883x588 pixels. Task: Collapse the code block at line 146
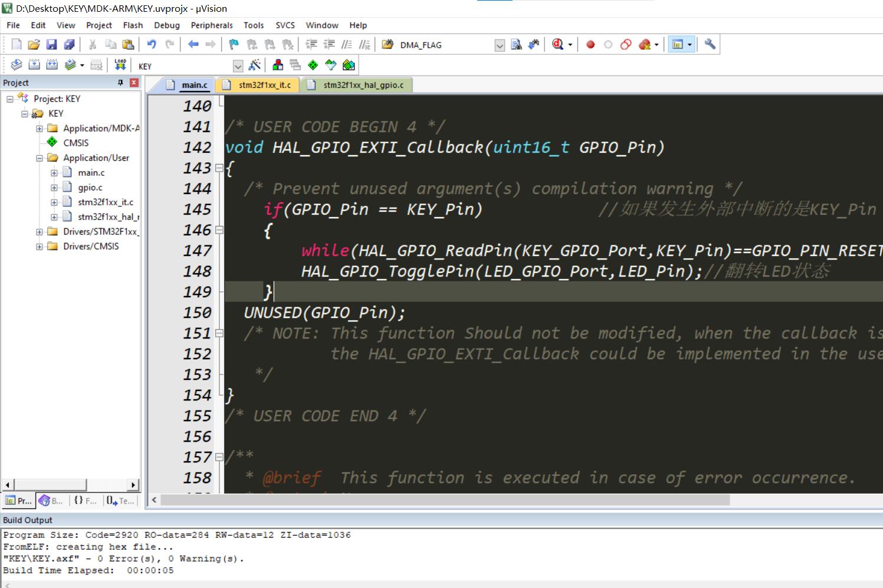point(219,230)
